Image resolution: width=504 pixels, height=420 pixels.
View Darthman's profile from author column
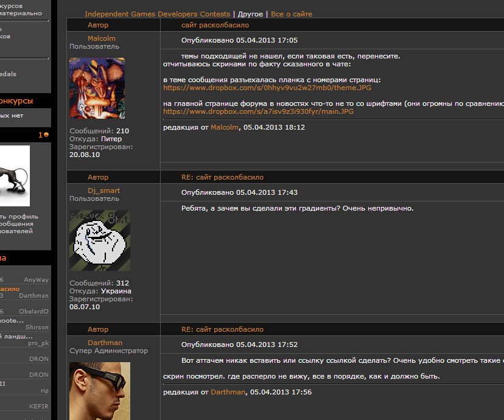pos(105,343)
